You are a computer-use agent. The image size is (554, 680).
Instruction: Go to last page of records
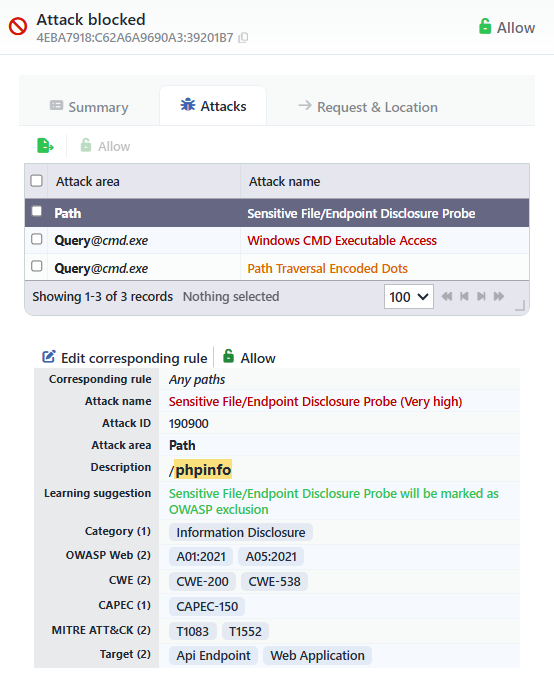pos(499,297)
